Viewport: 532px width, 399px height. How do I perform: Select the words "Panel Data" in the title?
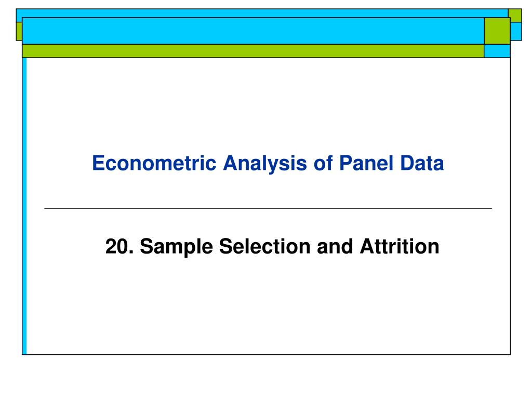[392, 163]
